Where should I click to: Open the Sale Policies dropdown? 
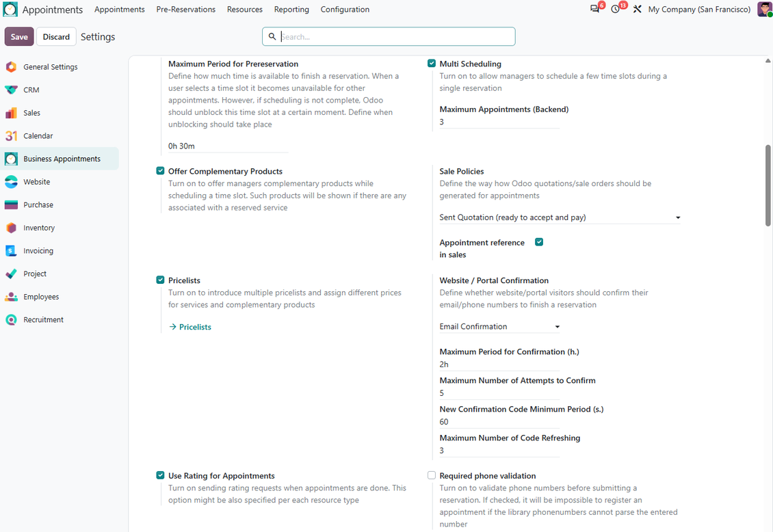click(x=560, y=217)
